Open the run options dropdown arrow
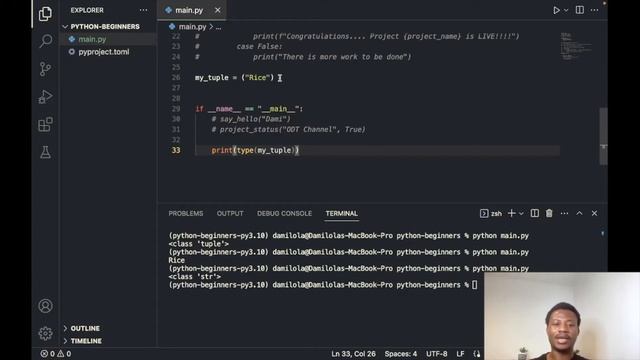This screenshot has width=640, height=360. point(566,10)
